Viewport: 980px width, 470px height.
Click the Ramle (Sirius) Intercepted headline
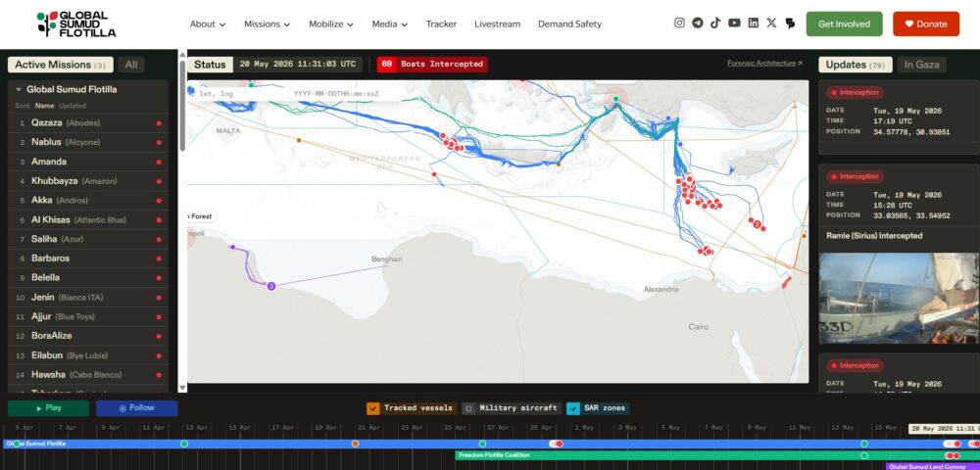(874, 236)
